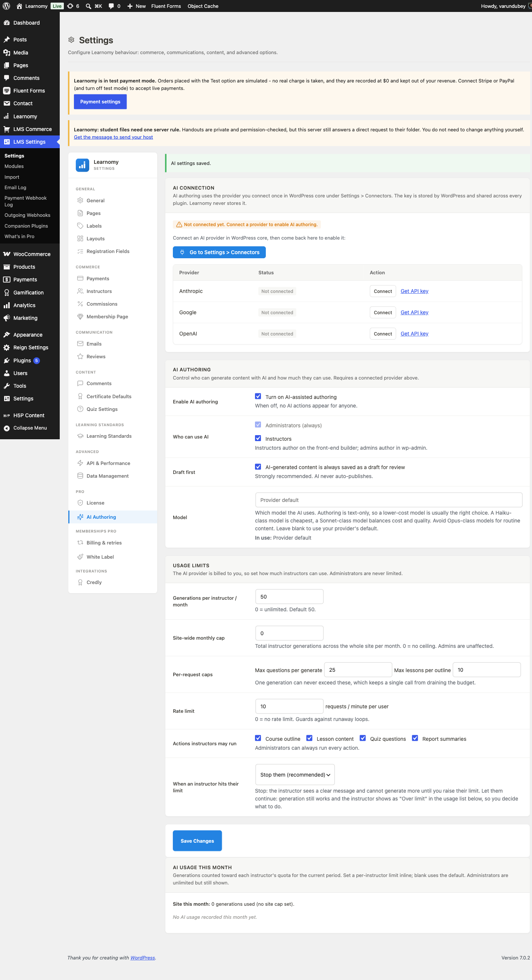The image size is (532, 980).
Task: Click the Dashboard gauge icon in sidebar
Action: click(x=6, y=23)
